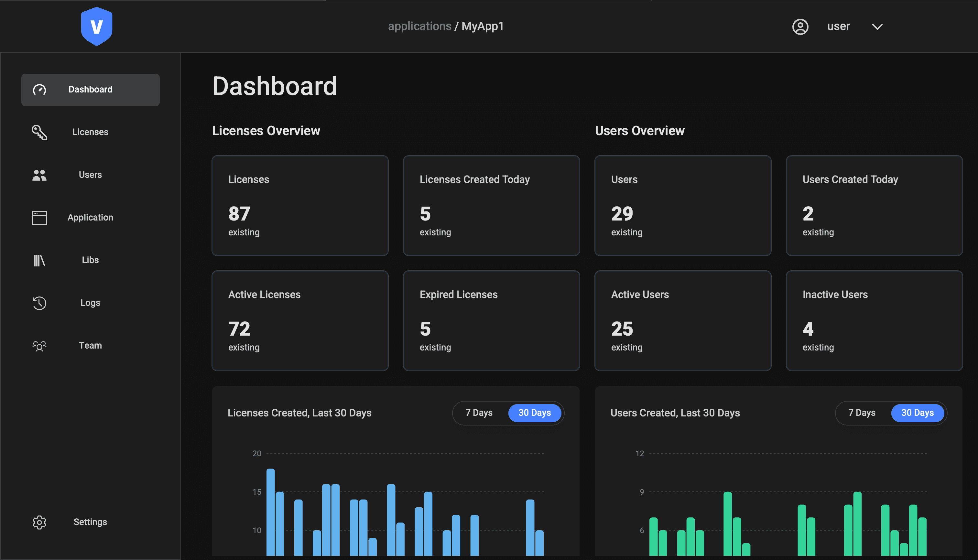Select 30 Days on the Licenses Created chart

point(534,413)
